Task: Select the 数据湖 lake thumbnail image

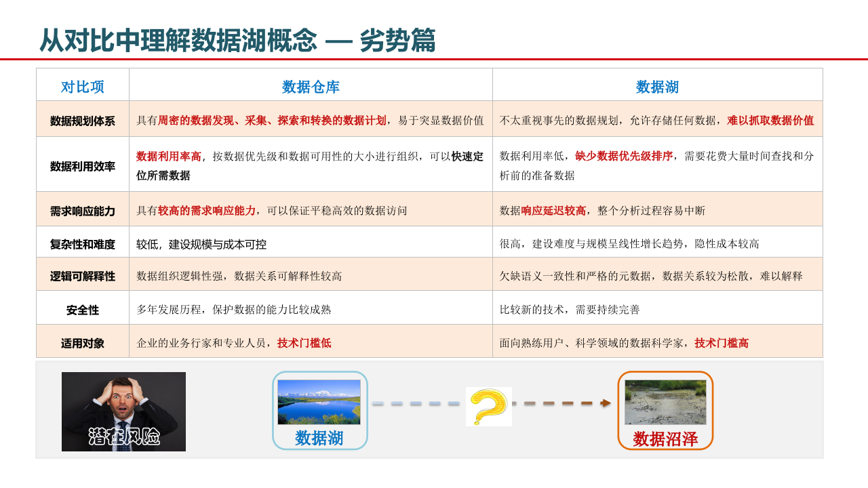Action: [319, 400]
